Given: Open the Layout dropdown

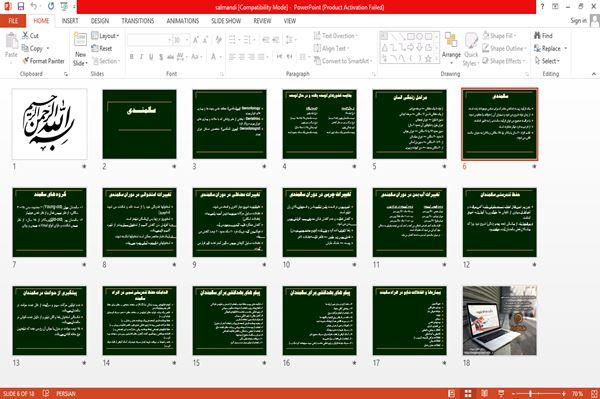Looking at the screenshot, I should coord(105,36).
